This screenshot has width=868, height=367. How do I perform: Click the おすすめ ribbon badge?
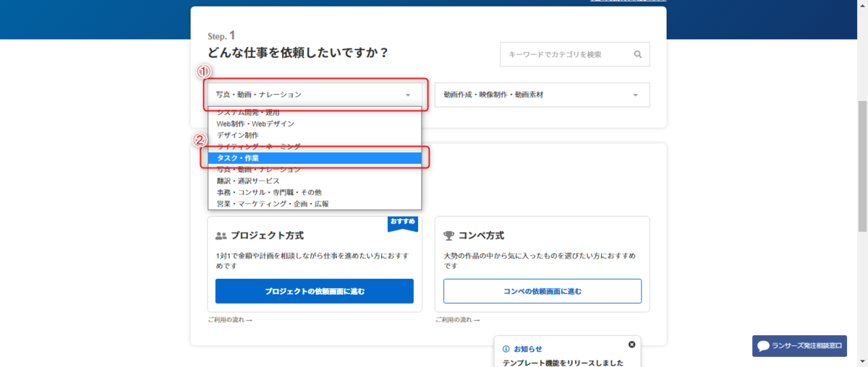402,223
